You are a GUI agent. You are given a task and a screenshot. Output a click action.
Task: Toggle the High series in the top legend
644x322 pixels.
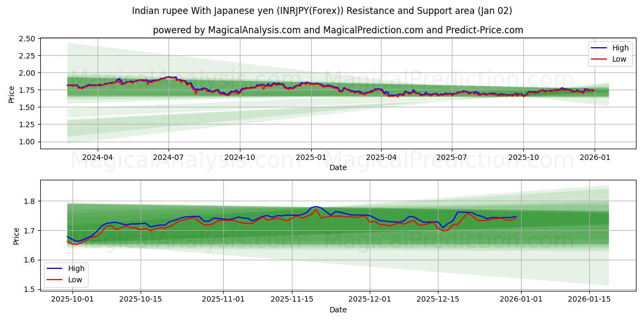(x=615, y=47)
